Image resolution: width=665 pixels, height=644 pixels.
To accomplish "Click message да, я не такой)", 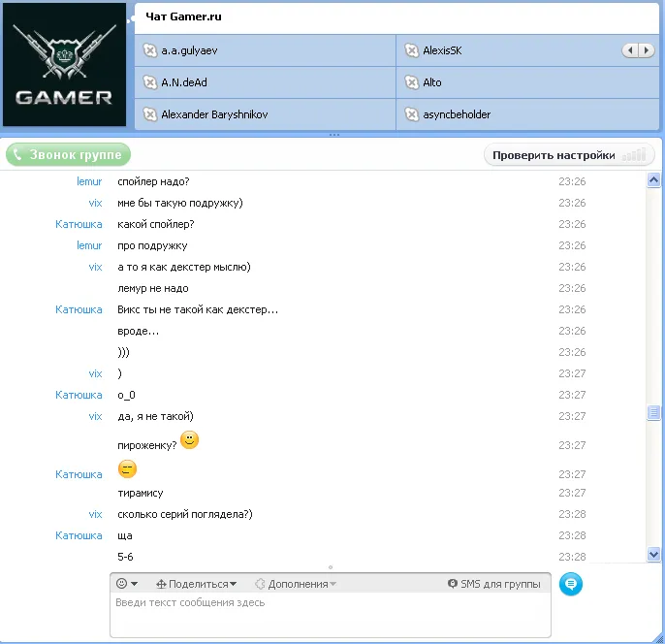I will point(155,416).
